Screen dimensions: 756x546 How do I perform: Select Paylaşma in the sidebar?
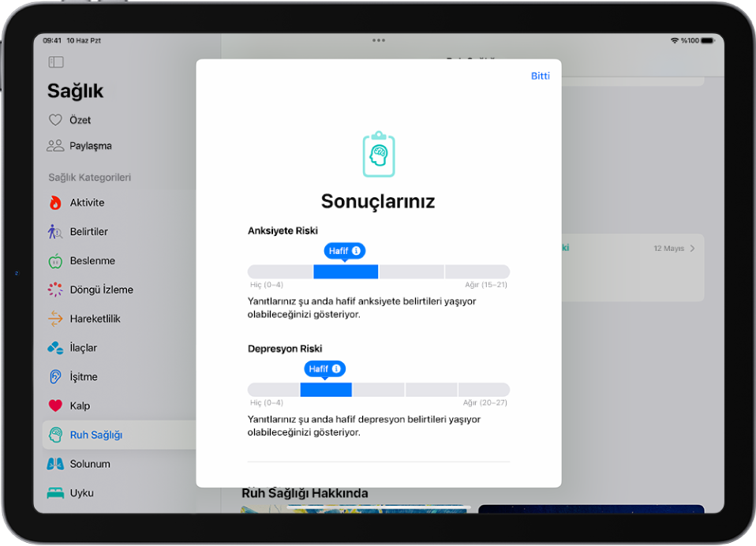pyautogui.click(x=91, y=145)
